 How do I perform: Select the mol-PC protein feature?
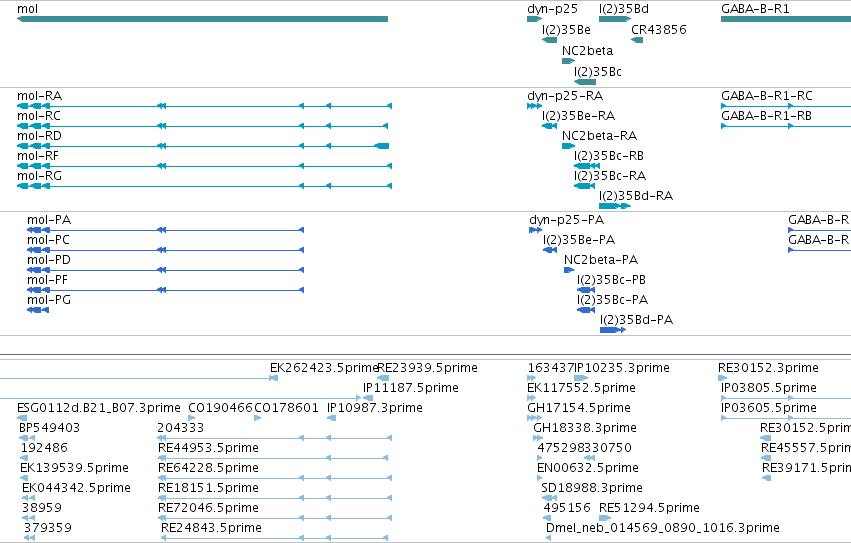click(166, 250)
